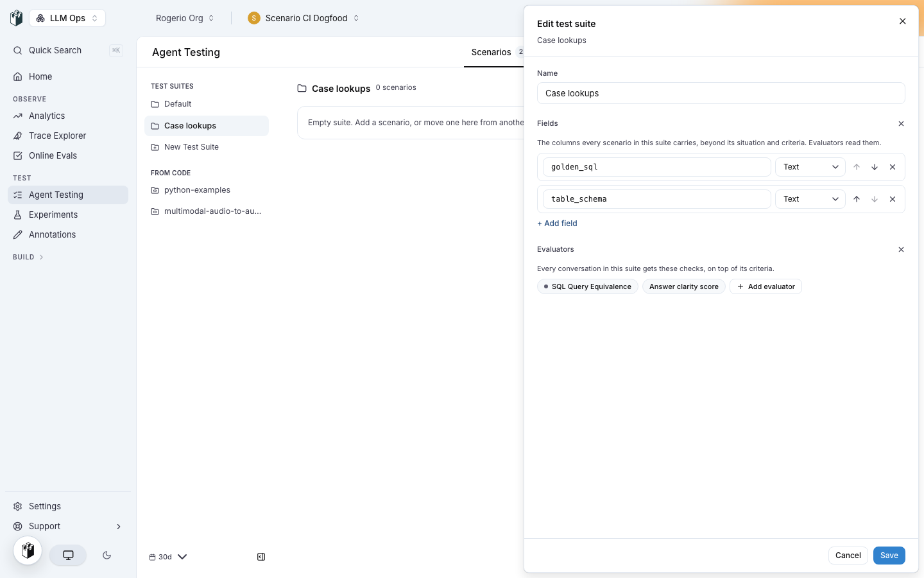Remove the Fields section with its X
Image resolution: width=924 pixels, height=578 pixels.
901,123
